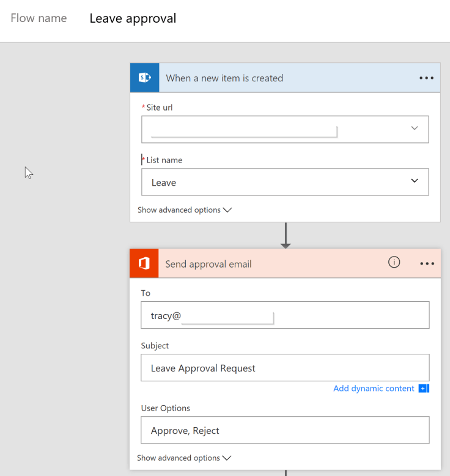This screenshot has width=450, height=476.
Task: Click the arrow connector between the two steps
Action: [x=286, y=235]
